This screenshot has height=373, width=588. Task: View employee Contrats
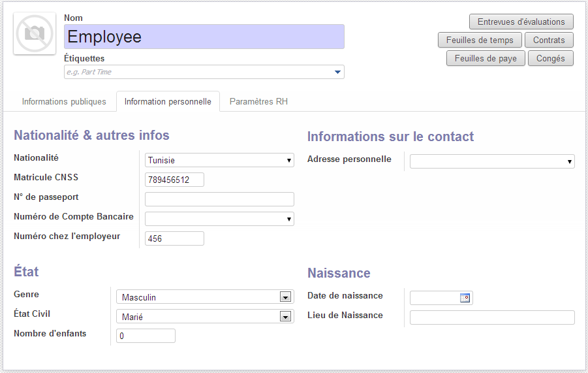(549, 40)
